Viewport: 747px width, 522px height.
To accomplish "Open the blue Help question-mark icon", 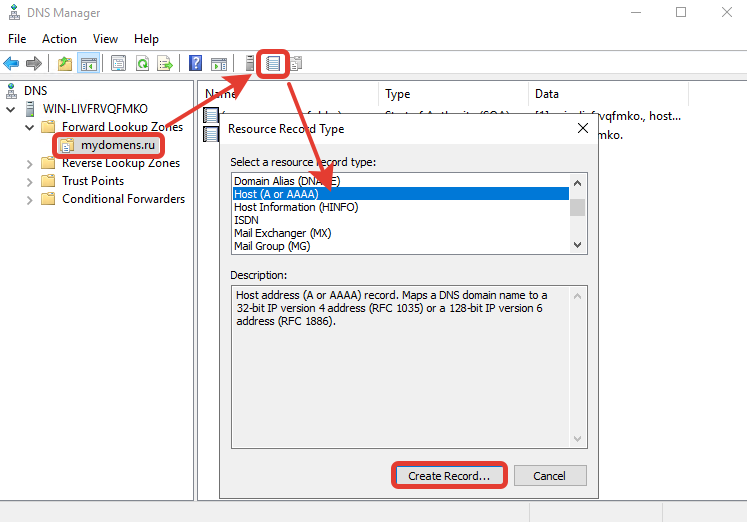I will coord(195,63).
